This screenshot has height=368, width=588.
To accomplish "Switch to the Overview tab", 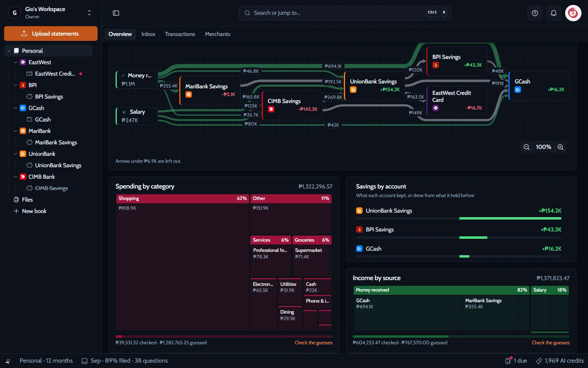I will [120, 34].
